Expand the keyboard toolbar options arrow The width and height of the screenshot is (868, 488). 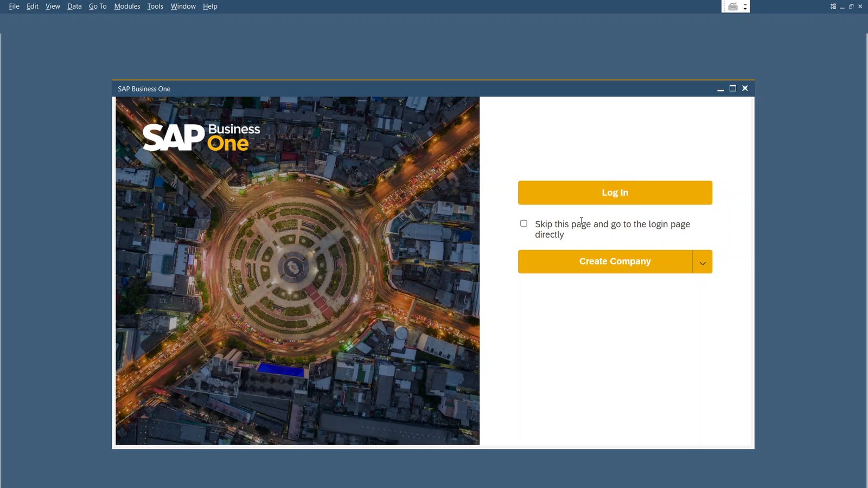point(745,7)
